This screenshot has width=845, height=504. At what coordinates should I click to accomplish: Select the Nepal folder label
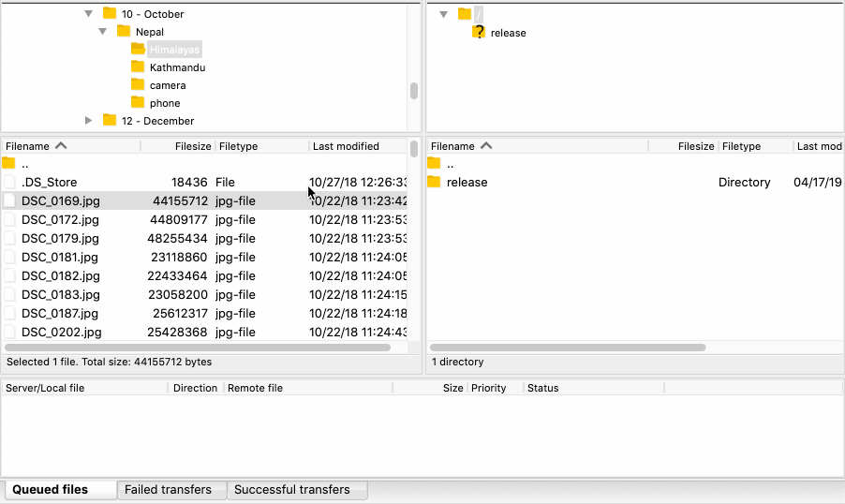click(150, 32)
